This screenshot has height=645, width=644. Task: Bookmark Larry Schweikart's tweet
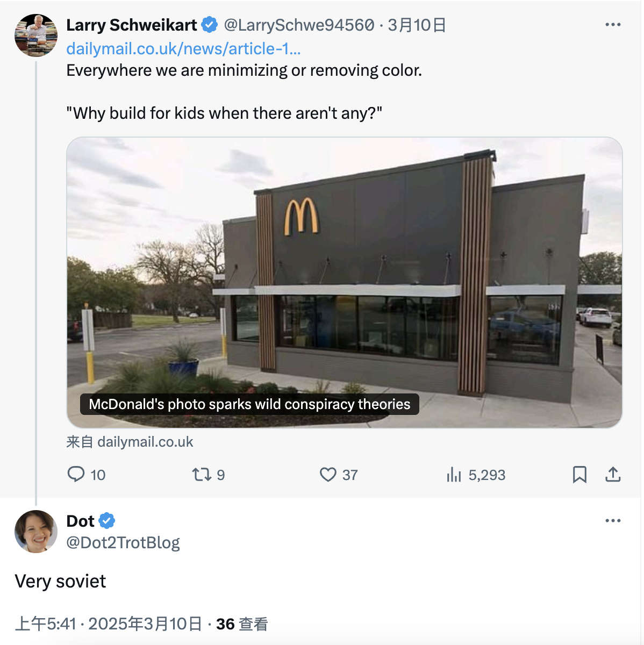click(x=579, y=475)
